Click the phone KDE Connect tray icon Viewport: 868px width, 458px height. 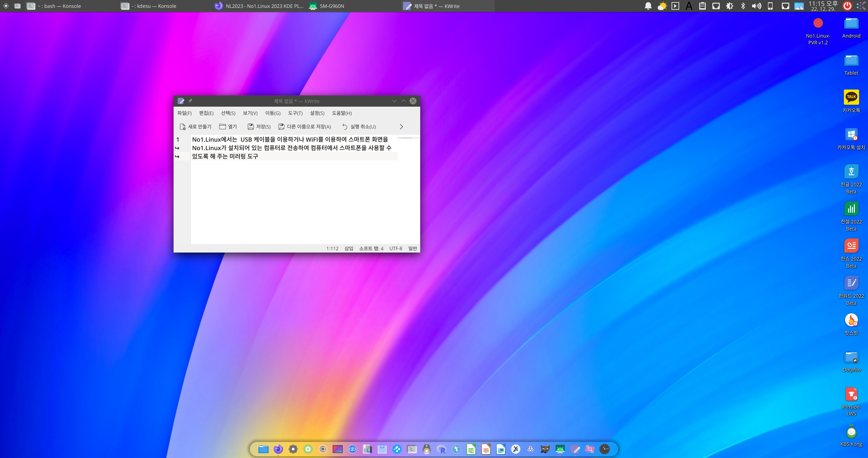(770, 6)
